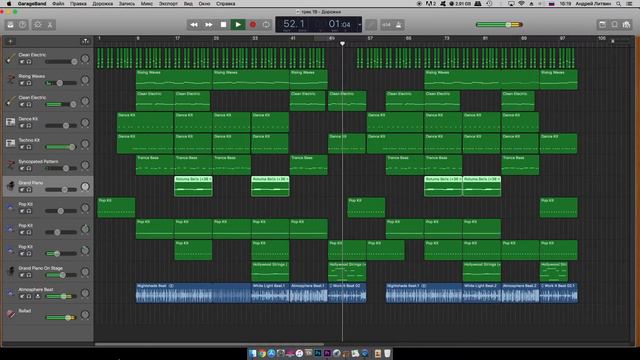Adjust the master volume slider

point(499,24)
